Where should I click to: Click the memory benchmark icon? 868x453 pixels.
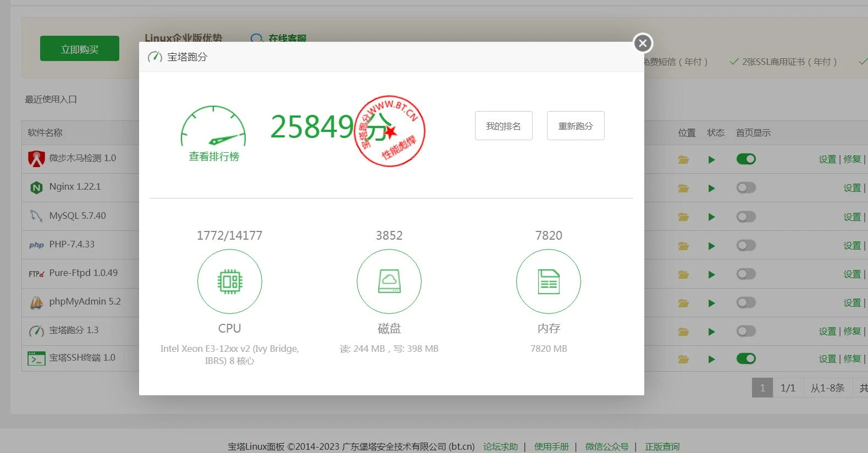point(549,281)
